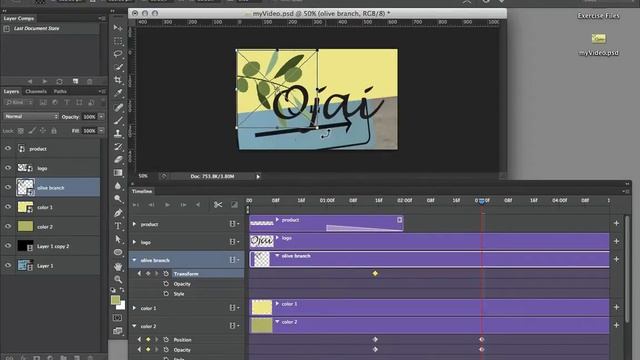640x360 pixels.
Task: Expand the product track in timeline
Action: [x=134, y=224]
